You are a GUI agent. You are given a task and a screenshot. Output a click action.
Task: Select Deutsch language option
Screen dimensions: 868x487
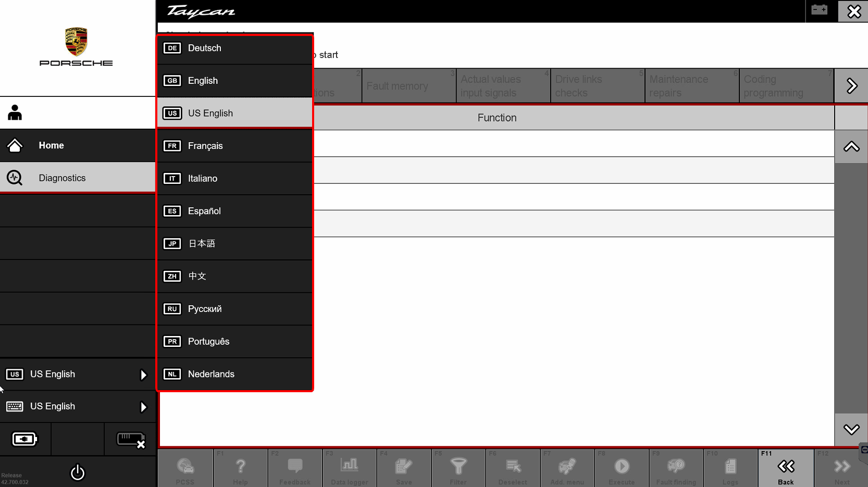click(234, 48)
